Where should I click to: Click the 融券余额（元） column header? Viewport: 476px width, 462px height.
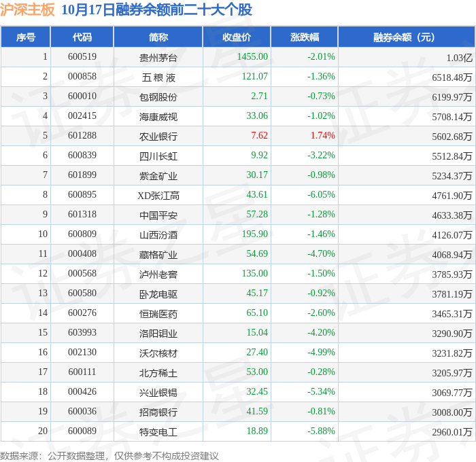pos(407,37)
